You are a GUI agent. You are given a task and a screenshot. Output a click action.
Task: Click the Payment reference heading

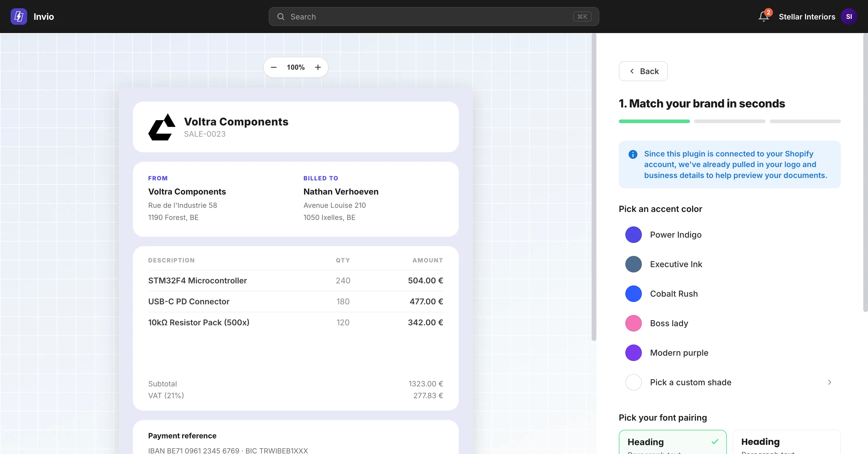[182, 436]
